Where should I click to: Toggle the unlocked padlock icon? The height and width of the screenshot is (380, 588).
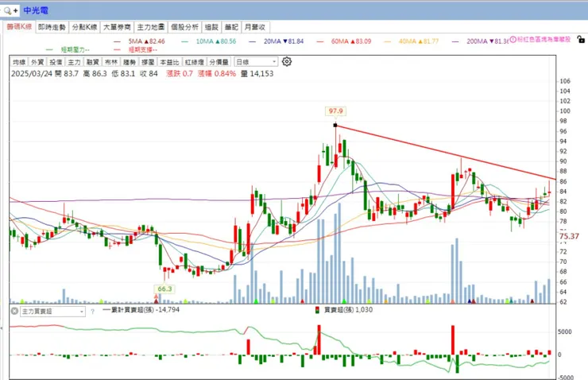click(581, 39)
